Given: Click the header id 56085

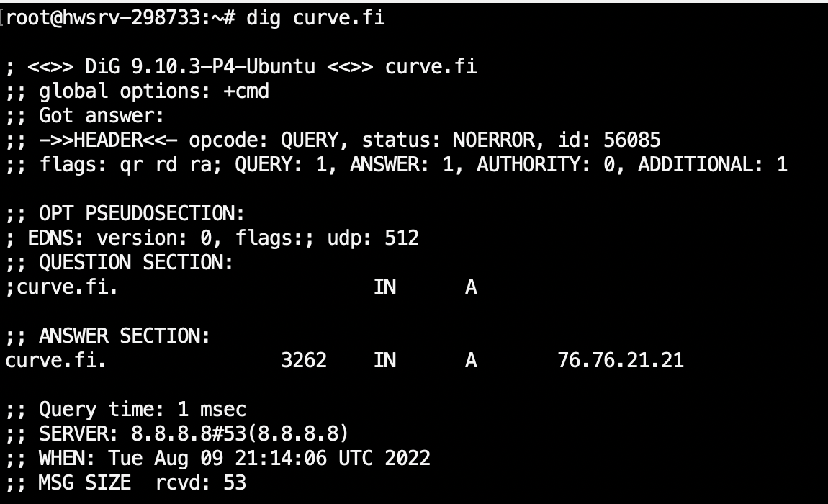Looking at the screenshot, I should [609, 140].
